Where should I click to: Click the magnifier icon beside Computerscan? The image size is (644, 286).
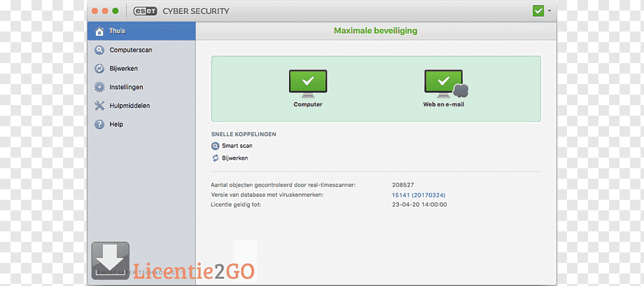[x=99, y=50]
